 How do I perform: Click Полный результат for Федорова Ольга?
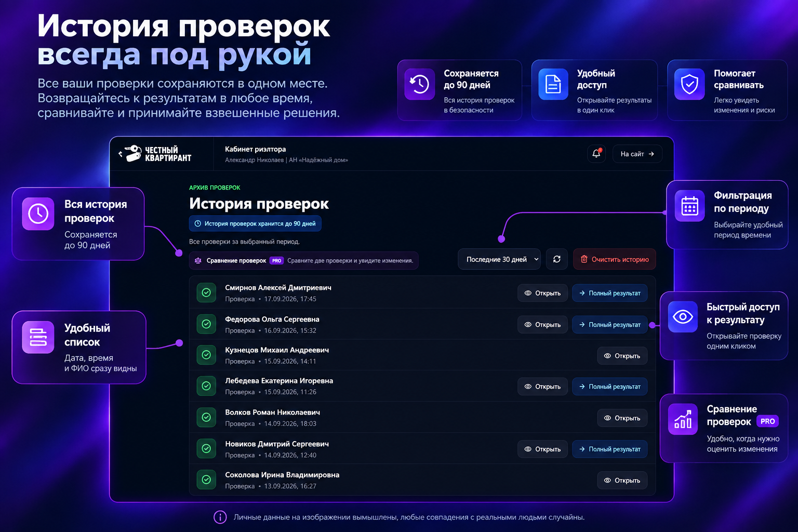click(x=610, y=325)
